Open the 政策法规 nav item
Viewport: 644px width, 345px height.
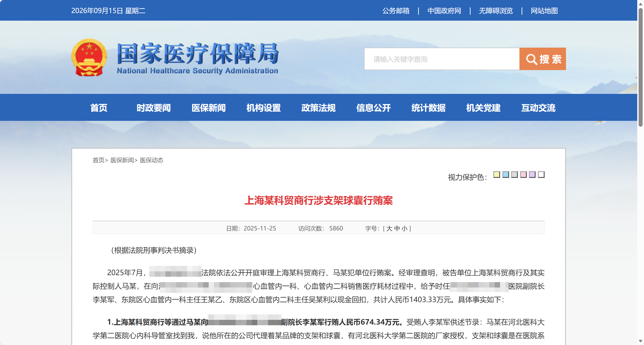click(318, 108)
